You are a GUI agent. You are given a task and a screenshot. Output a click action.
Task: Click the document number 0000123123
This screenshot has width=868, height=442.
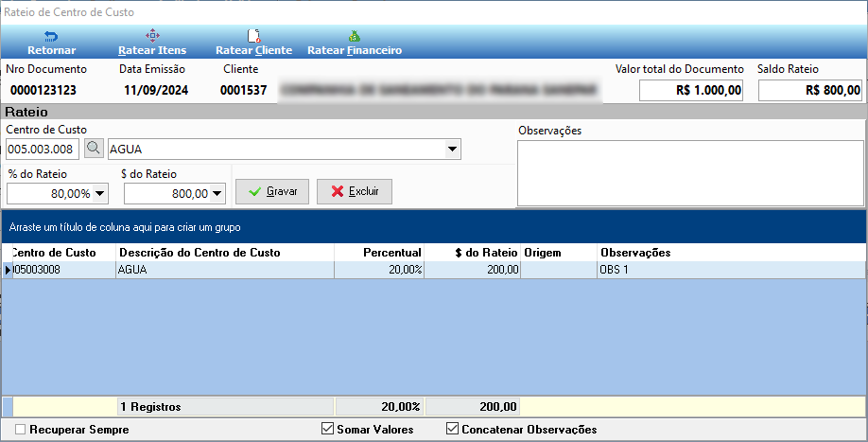[43, 90]
